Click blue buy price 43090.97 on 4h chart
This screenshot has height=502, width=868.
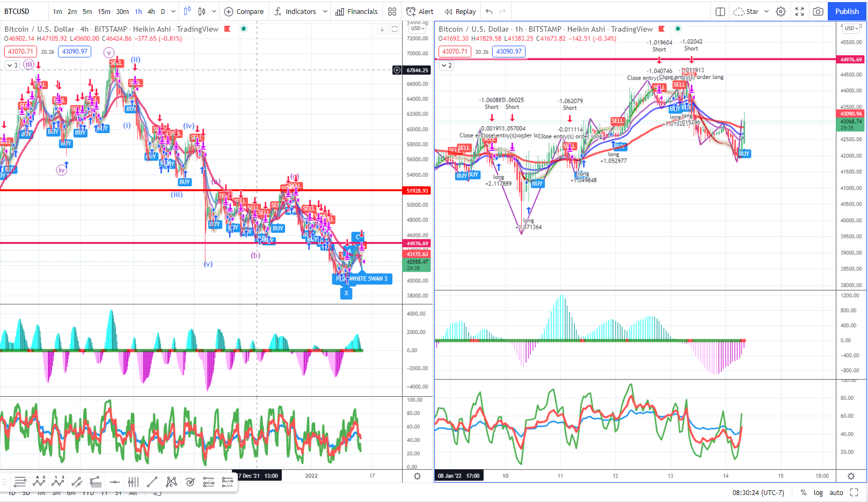coord(75,52)
